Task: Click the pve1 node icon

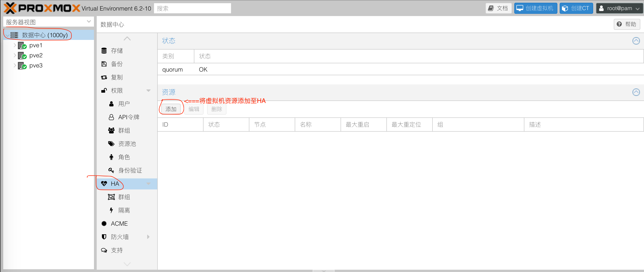Action: pos(22,45)
